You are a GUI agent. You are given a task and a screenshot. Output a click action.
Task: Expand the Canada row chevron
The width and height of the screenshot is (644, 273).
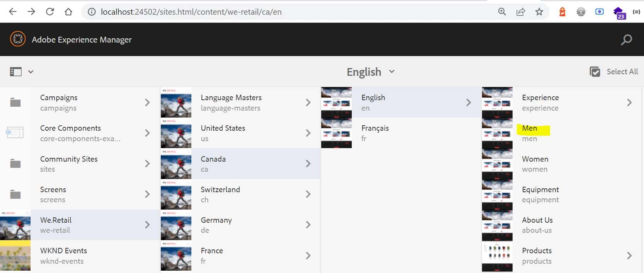click(308, 164)
